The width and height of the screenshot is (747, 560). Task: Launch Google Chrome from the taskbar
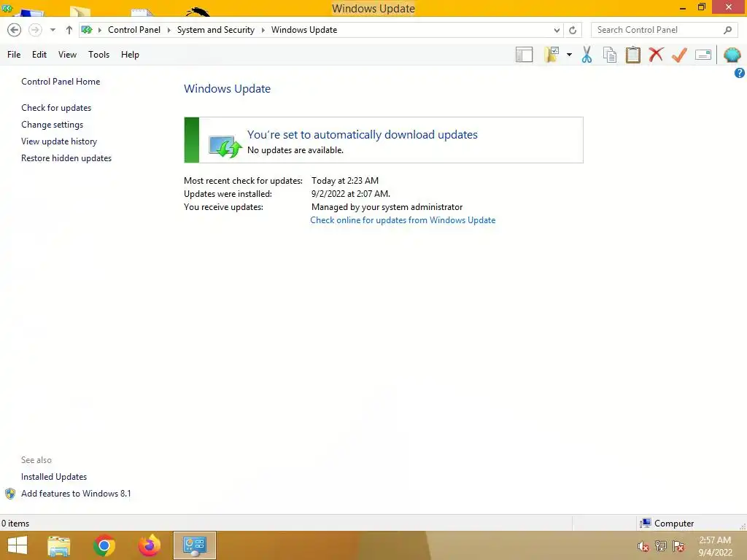104,545
